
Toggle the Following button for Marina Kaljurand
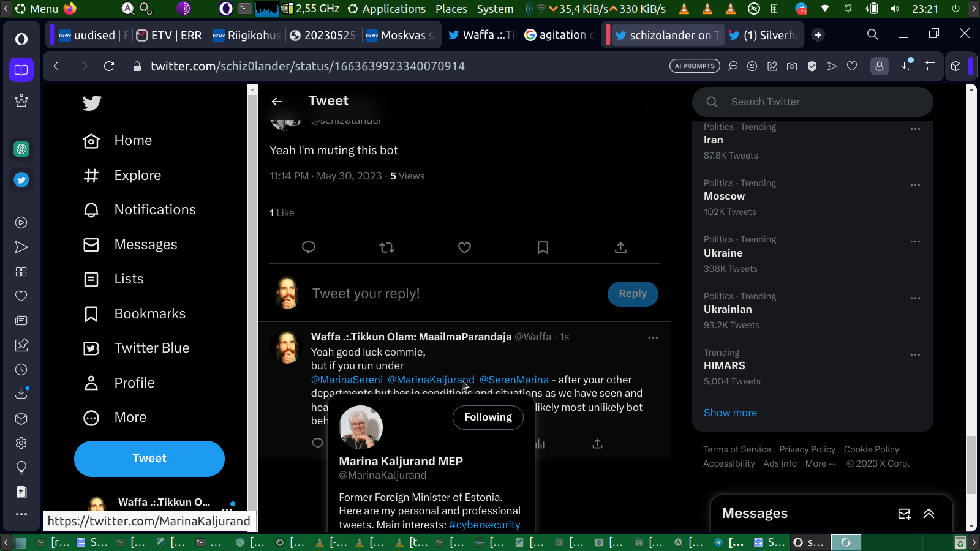click(x=488, y=418)
